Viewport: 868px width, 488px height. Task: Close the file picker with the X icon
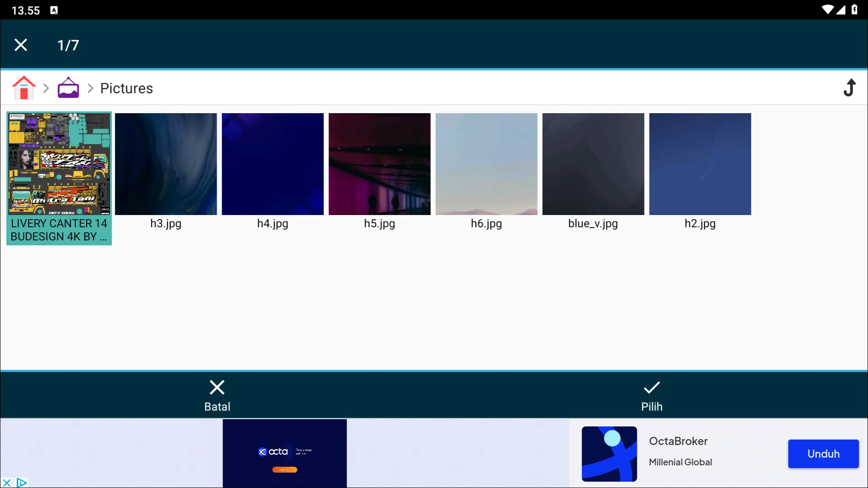coord(21,45)
